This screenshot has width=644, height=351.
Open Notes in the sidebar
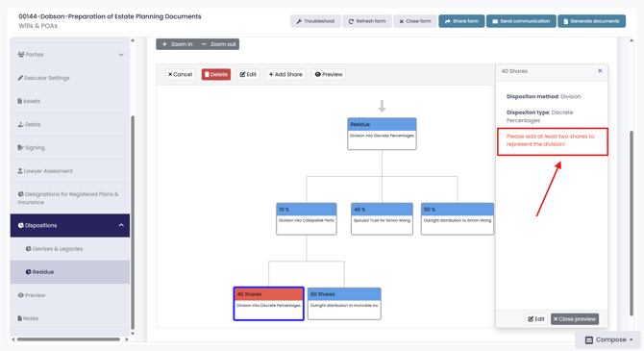70,318
